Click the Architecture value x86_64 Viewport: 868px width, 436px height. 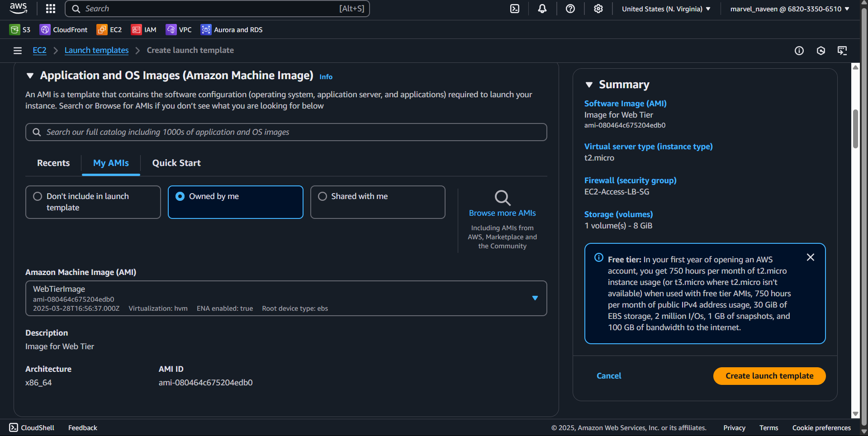pos(38,383)
